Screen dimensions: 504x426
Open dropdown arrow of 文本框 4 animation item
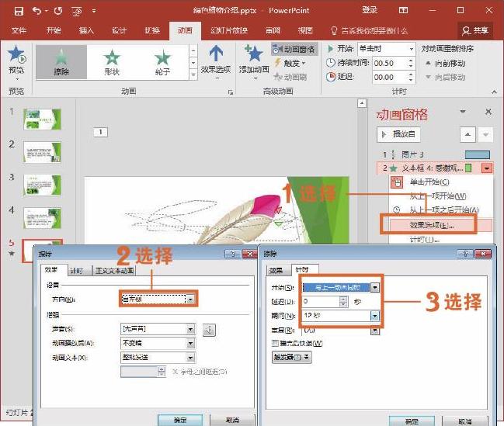(x=487, y=168)
